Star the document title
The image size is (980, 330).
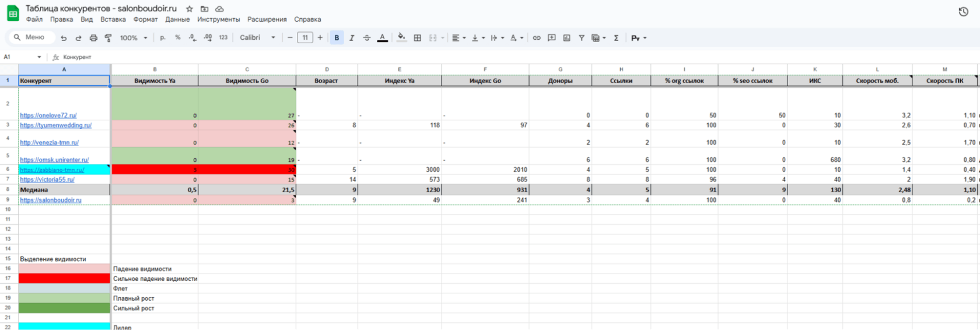(x=190, y=9)
